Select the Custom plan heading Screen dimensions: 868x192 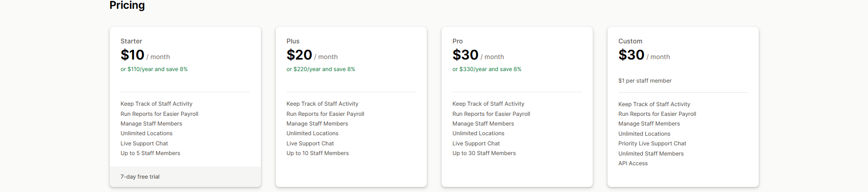coord(630,41)
